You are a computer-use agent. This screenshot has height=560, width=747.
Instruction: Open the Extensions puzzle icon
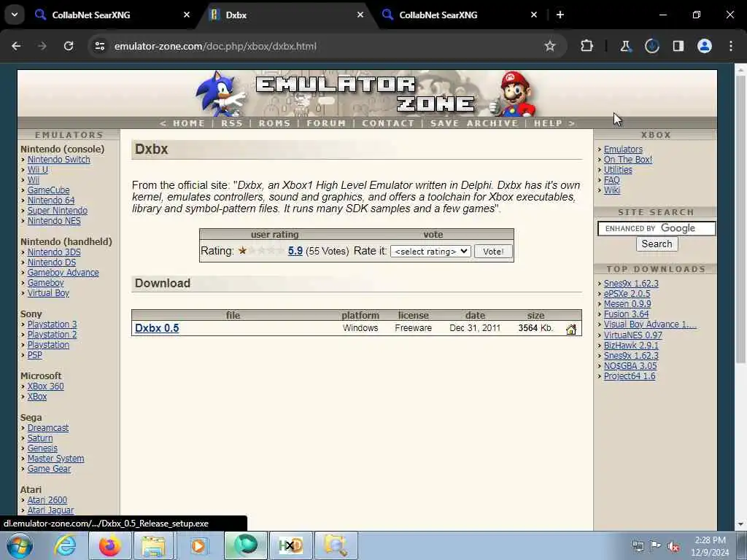(x=587, y=46)
